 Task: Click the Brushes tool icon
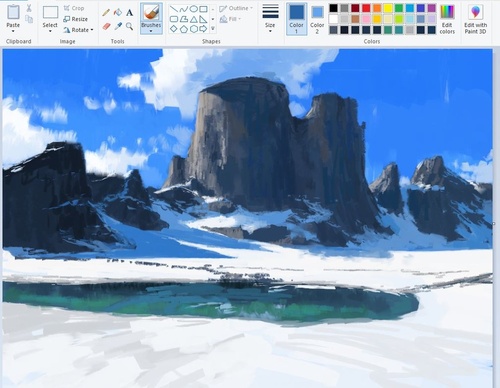point(151,13)
